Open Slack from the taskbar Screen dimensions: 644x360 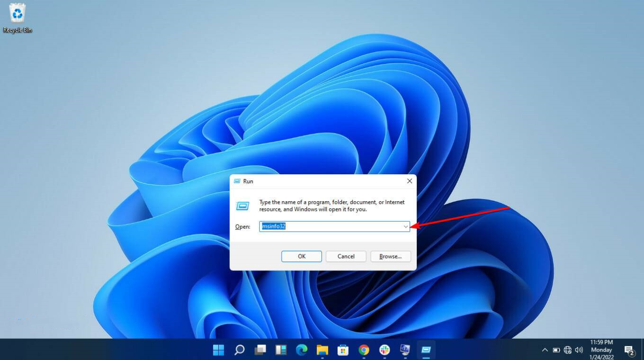point(384,350)
